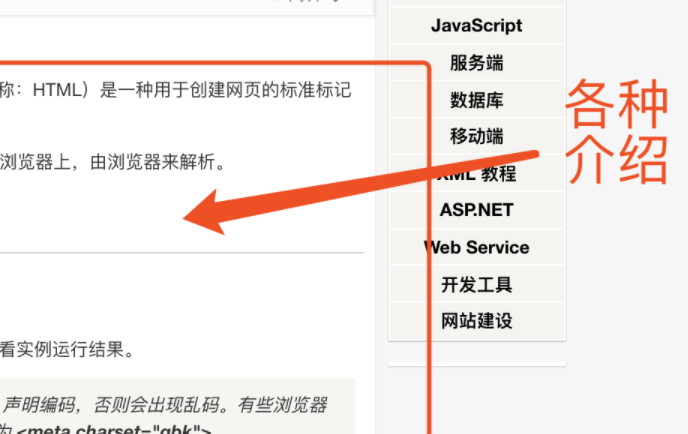Click the orange 介绍 annotation text

[x=616, y=160]
